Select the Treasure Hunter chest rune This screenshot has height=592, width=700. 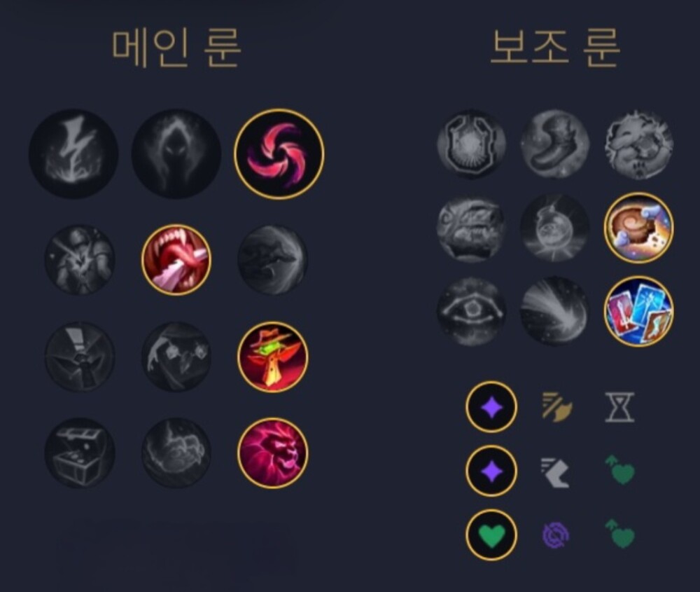tap(80, 453)
